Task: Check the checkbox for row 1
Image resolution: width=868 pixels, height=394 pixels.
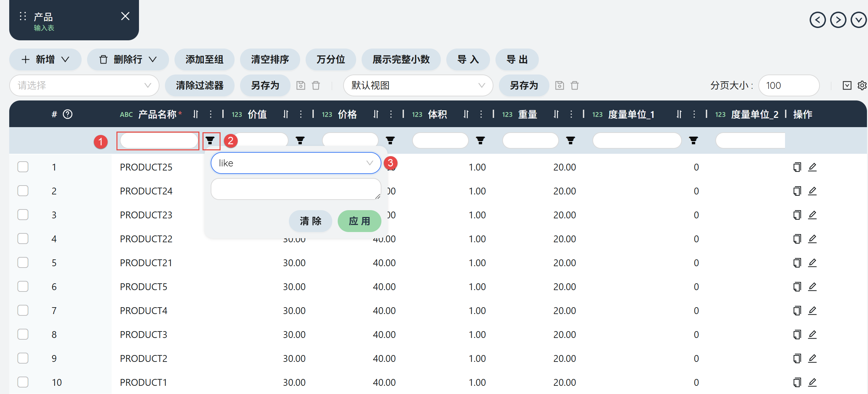Action: [23, 167]
